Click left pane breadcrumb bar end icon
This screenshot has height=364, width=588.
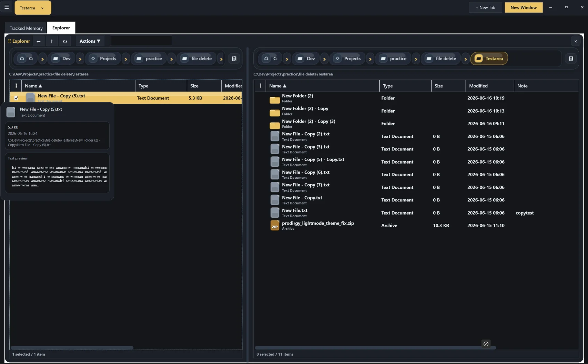pos(234,59)
